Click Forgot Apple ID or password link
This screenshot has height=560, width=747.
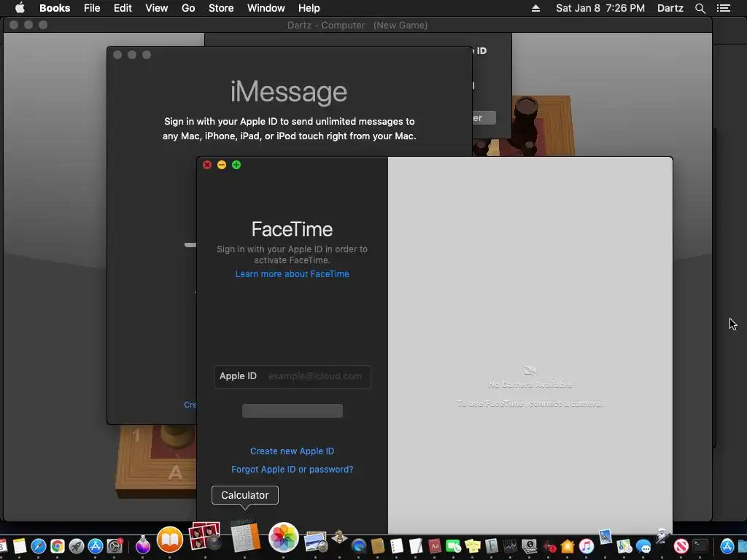292,469
